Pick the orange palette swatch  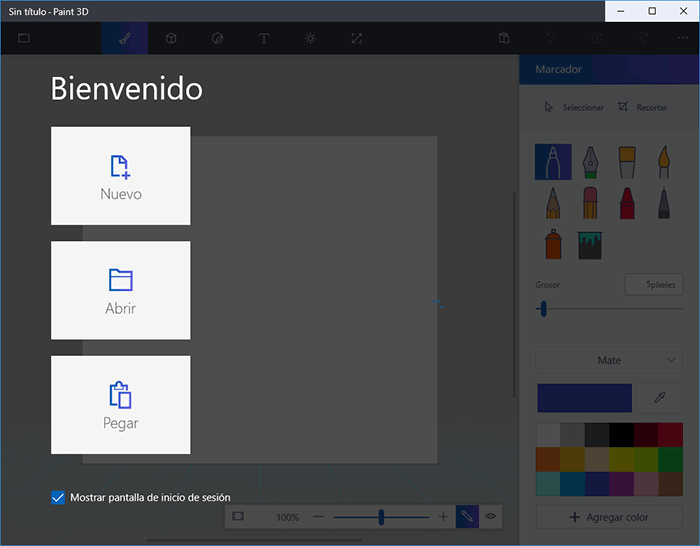pos(548,459)
